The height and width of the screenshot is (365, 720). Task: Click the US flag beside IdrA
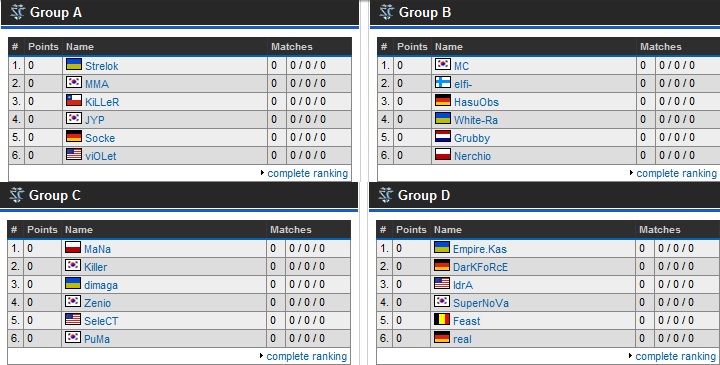pyautogui.click(x=442, y=283)
